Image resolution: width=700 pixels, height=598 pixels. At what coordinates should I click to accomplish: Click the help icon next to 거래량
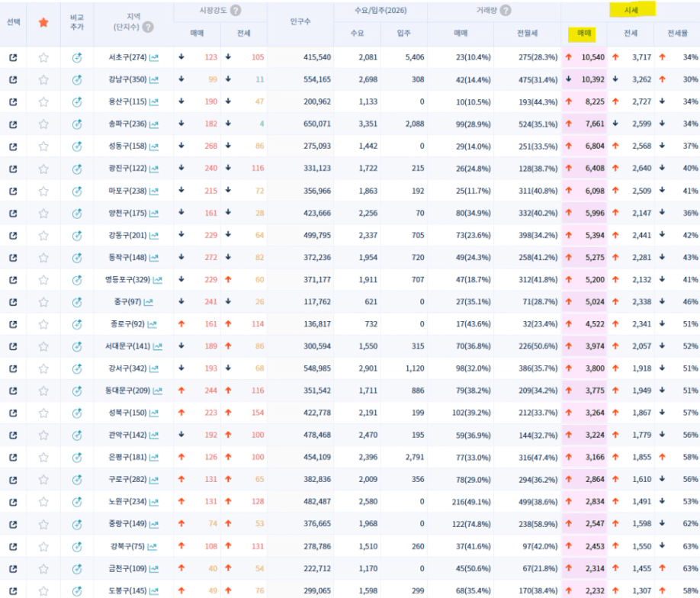[x=506, y=11]
